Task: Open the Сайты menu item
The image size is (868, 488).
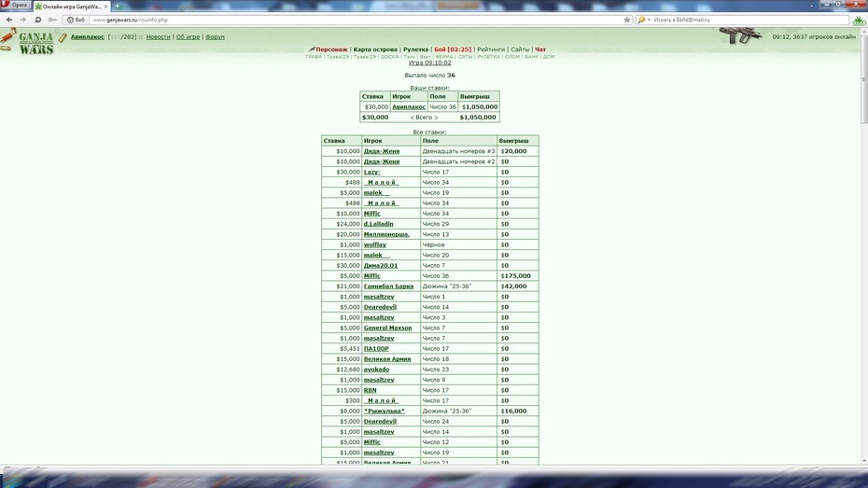Action: point(520,49)
